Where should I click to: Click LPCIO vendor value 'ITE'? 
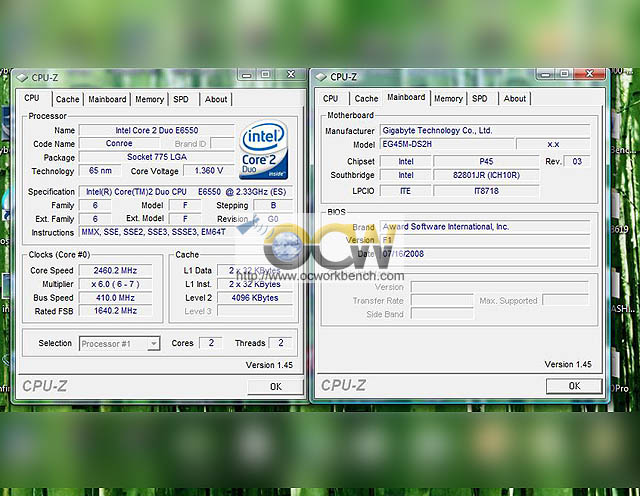tap(405, 191)
